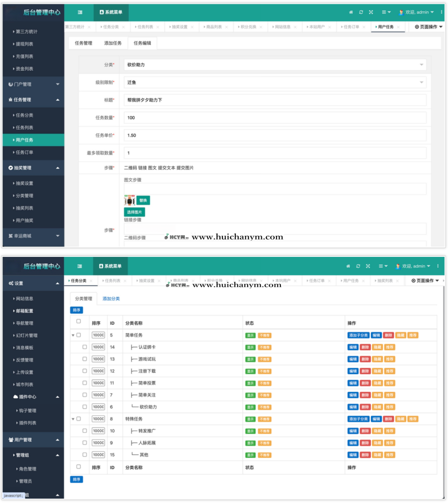The image size is (448, 503).
Task: Click the gears icon beside 设置 in sidebar
Action: point(11,283)
